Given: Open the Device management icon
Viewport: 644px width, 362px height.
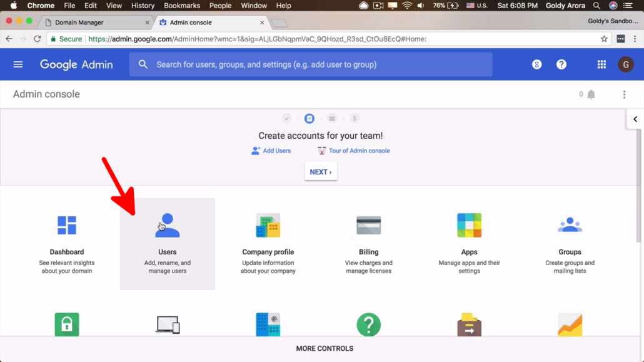Looking at the screenshot, I should (x=167, y=324).
